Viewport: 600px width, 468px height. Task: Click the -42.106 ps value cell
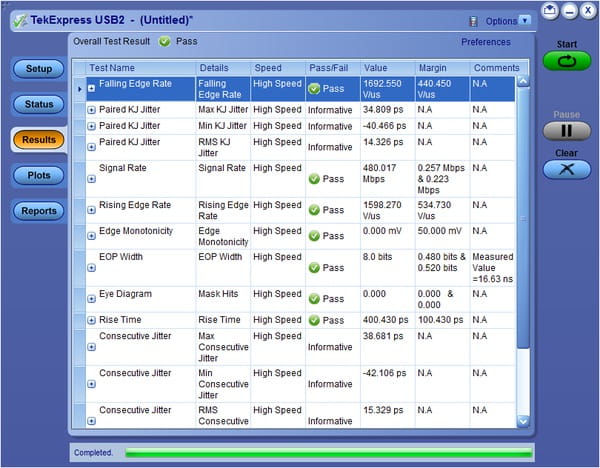(x=387, y=384)
